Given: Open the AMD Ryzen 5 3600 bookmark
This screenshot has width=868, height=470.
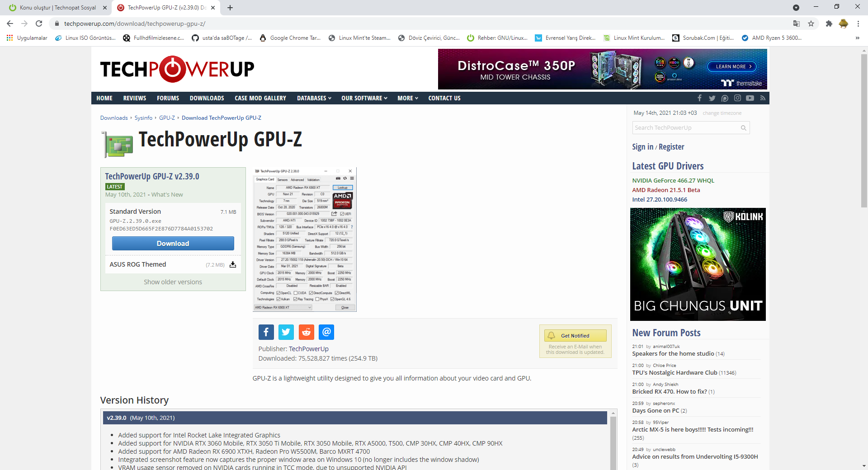Looking at the screenshot, I should click(772, 38).
